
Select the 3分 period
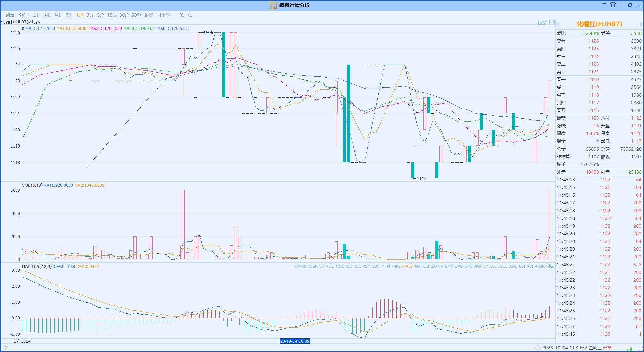coord(90,15)
